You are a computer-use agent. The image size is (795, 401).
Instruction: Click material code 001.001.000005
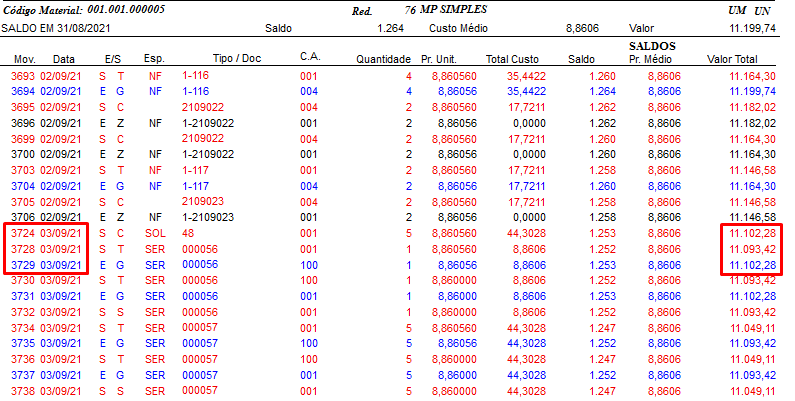click(126, 10)
